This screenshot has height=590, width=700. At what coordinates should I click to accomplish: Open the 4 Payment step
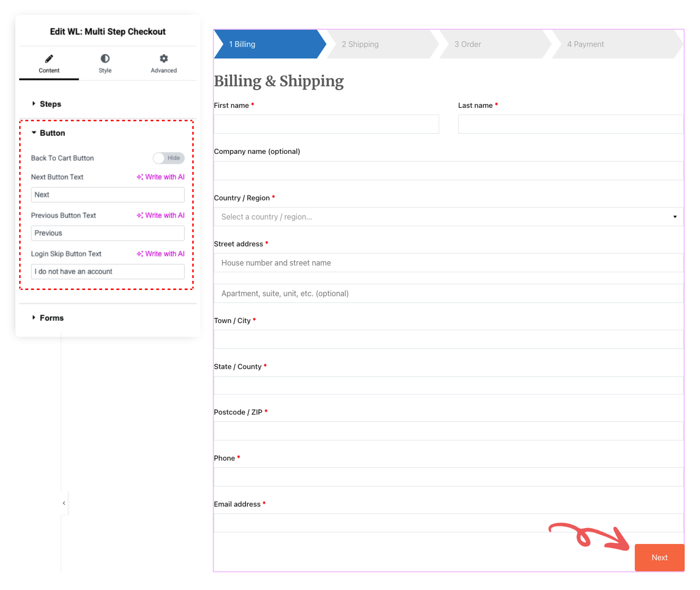[x=585, y=44]
